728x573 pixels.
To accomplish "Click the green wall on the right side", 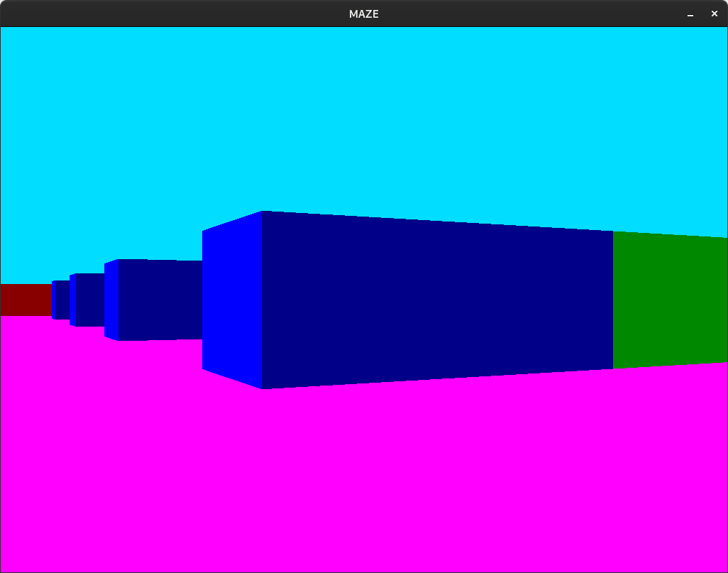I will pos(667,298).
